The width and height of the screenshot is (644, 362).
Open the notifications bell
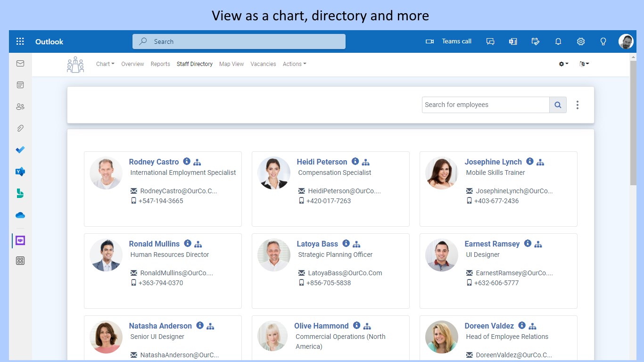(558, 41)
